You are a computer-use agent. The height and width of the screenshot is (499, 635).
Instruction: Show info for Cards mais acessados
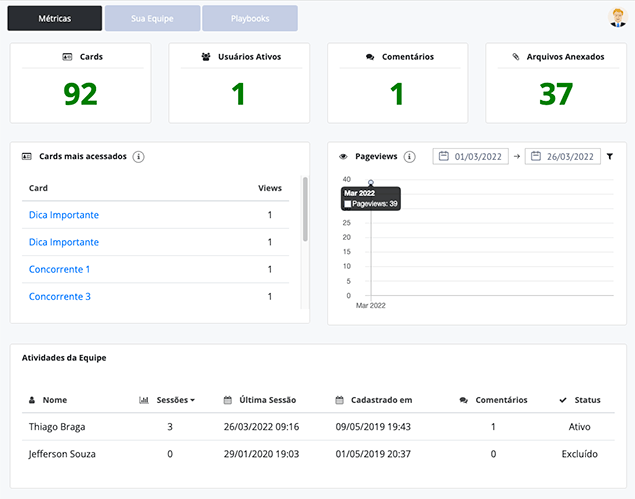click(139, 156)
